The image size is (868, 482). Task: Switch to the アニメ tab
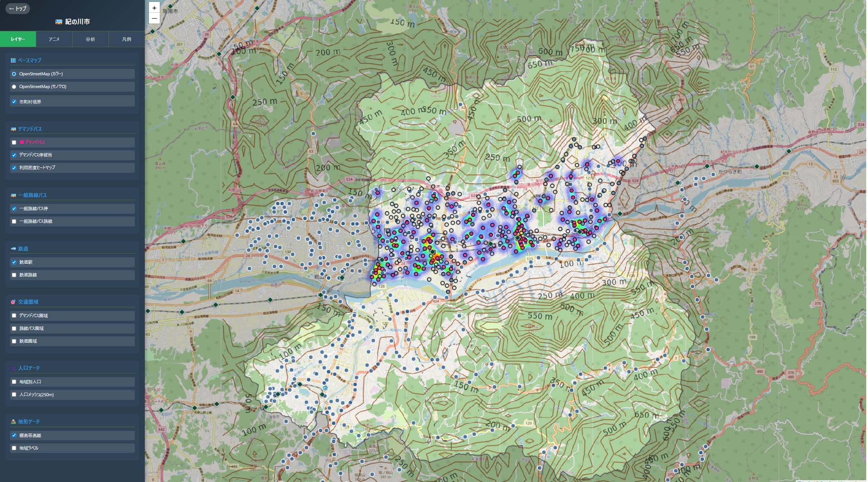point(54,39)
